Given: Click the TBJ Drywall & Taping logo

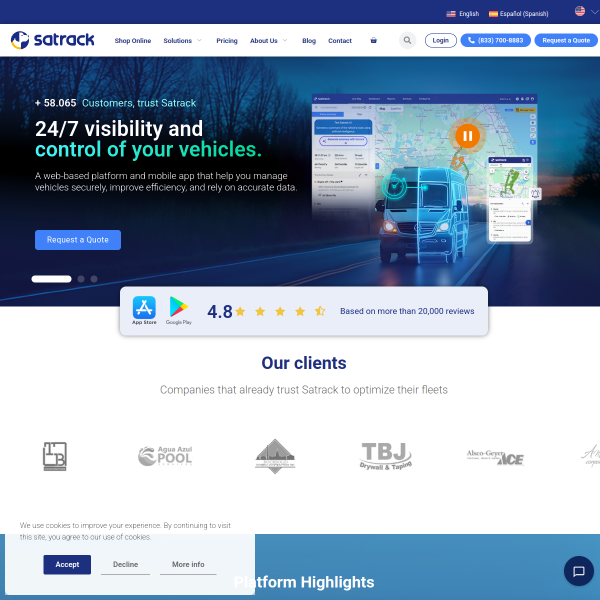Looking at the screenshot, I should (x=385, y=456).
